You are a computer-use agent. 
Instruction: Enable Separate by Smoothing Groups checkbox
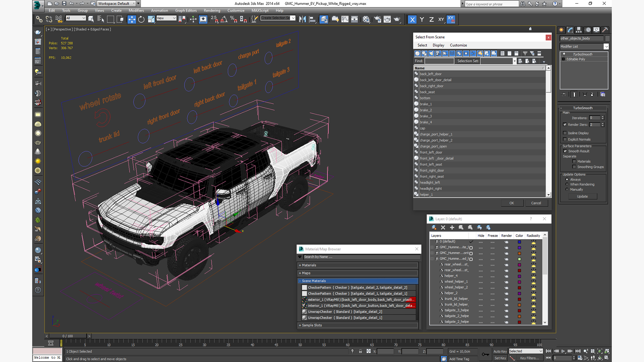[574, 167]
